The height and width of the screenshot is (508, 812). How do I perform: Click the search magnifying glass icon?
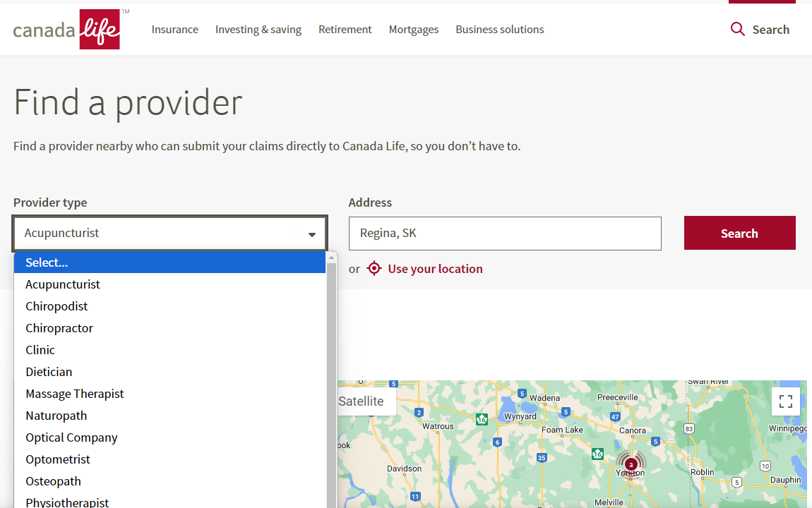(738, 29)
